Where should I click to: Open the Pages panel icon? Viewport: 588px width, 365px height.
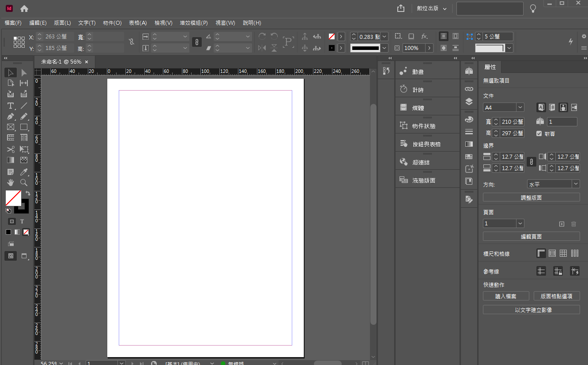(469, 71)
